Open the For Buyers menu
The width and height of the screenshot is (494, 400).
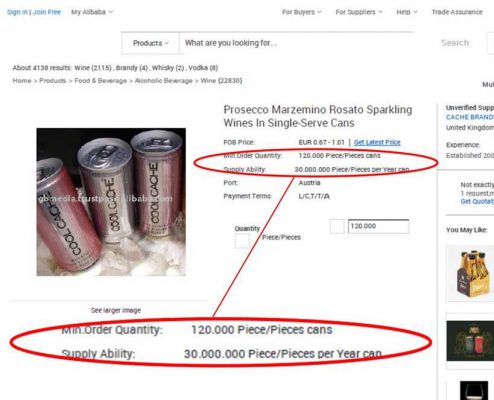[302, 12]
